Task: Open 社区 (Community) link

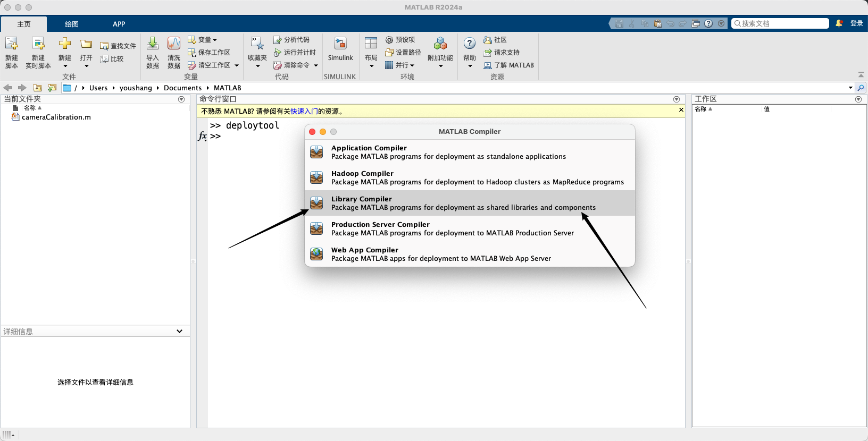Action: click(x=495, y=40)
